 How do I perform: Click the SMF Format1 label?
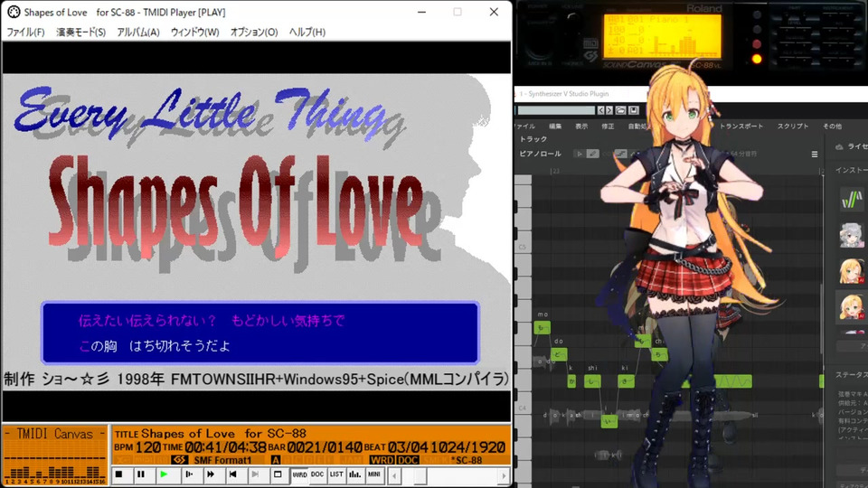click(222, 460)
